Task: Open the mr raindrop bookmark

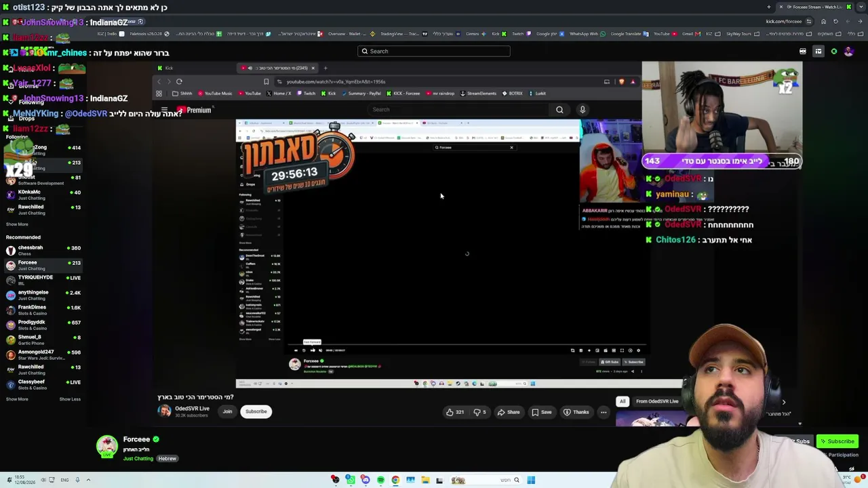Action: click(441, 94)
